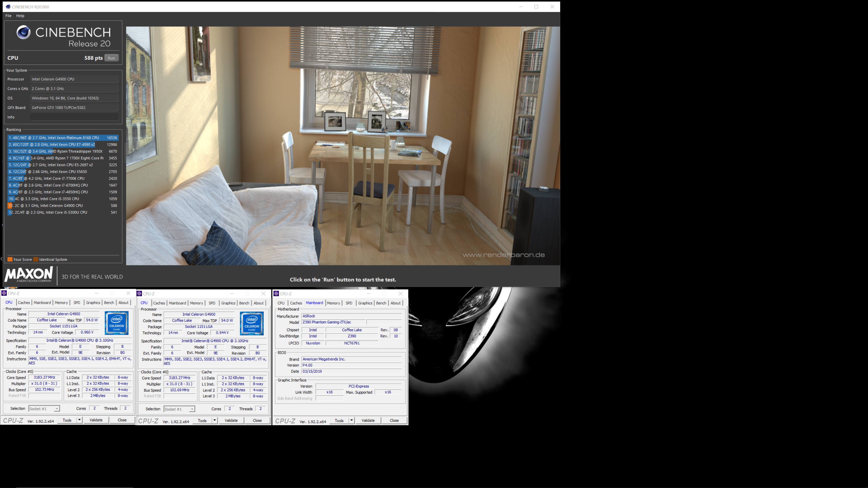Click Validate button in left CPU-Z window
The image size is (868, 488).
pyautogui.click(x=96, y=420)
